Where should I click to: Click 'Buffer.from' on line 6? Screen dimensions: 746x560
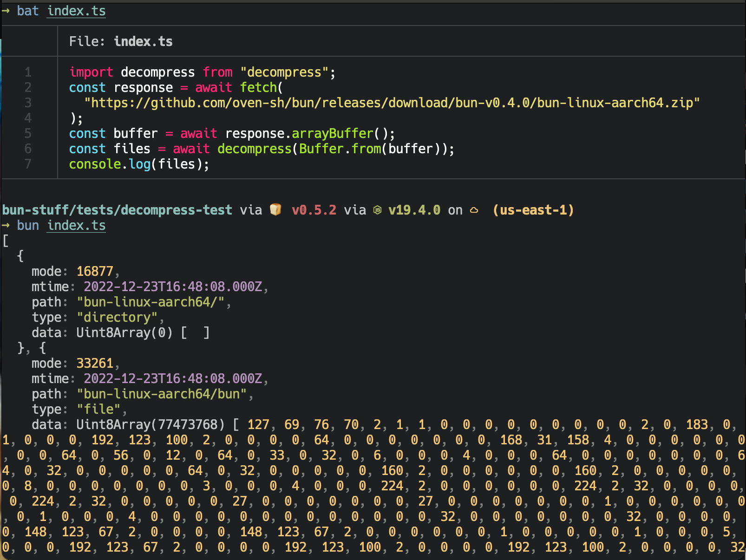[340, 149]
